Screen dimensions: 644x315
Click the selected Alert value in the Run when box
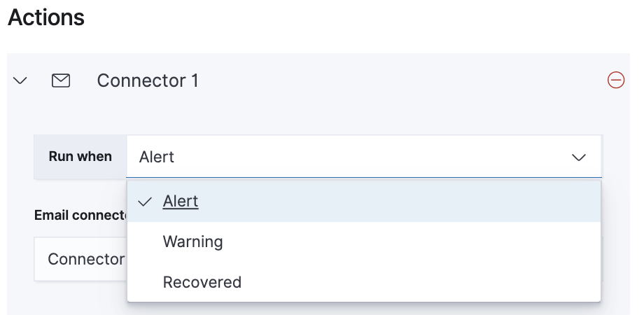[x=157, y=157]
